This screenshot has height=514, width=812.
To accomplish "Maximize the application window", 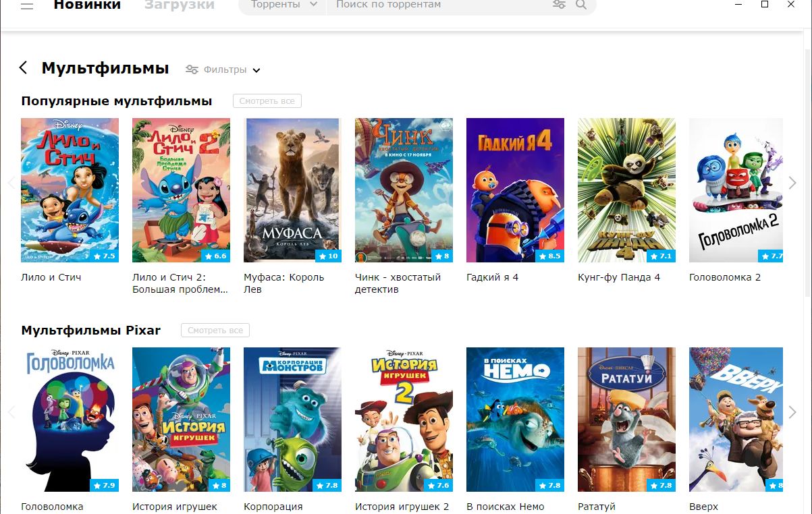I will [x=765, y=4].
